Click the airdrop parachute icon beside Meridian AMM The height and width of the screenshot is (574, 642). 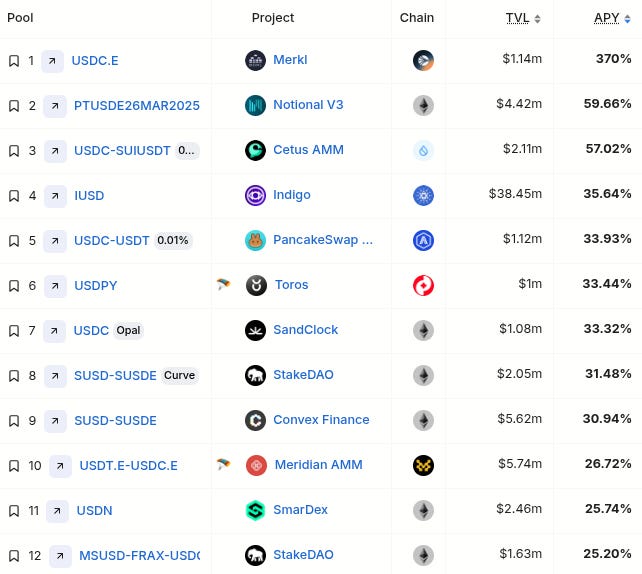pyautogui.click(x=224, y=465)
